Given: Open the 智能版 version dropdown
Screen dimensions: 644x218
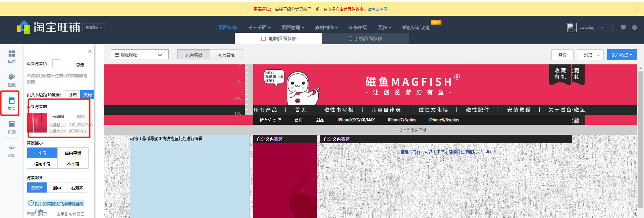Looking at the screenshot, I should point(94,27).
